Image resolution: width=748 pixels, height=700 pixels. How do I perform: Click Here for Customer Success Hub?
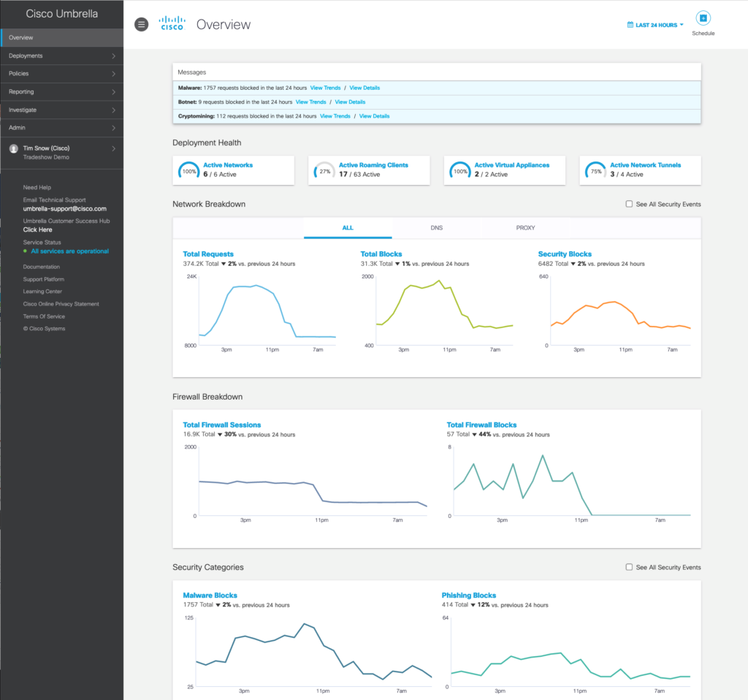pyautogui.click(x=38, y=229)
